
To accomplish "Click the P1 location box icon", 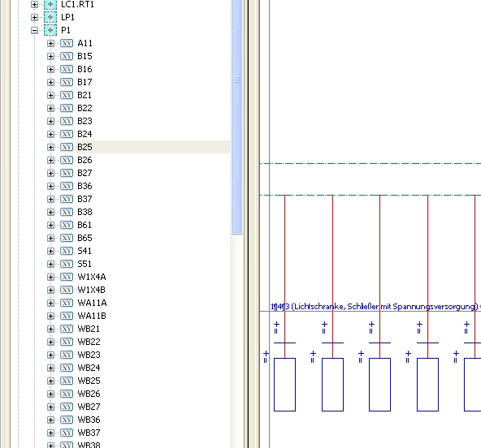I will (x=50, y=30).
